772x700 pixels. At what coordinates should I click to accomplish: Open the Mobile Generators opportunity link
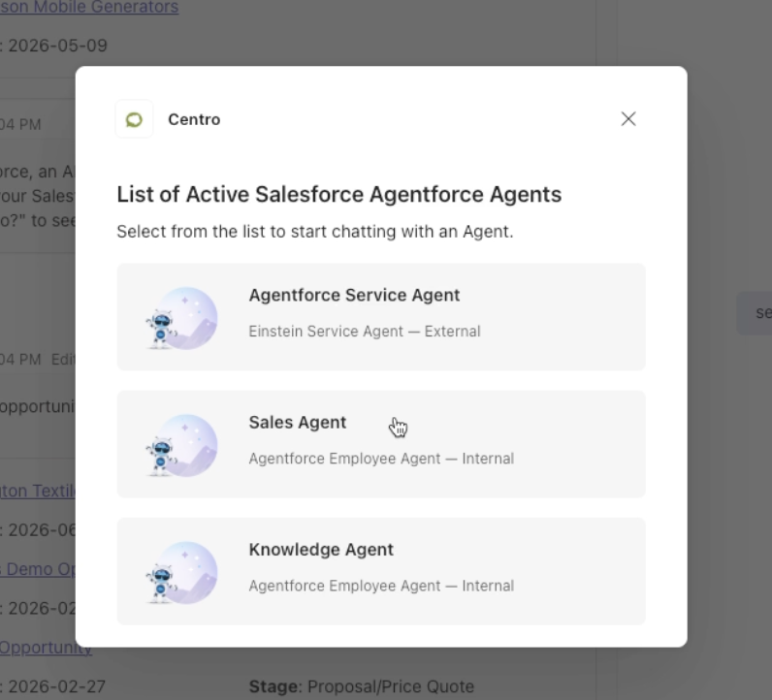pos(88,8)
